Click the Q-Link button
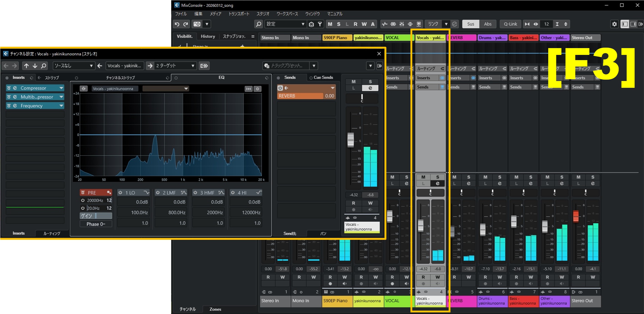 click(x=510, y=24)
